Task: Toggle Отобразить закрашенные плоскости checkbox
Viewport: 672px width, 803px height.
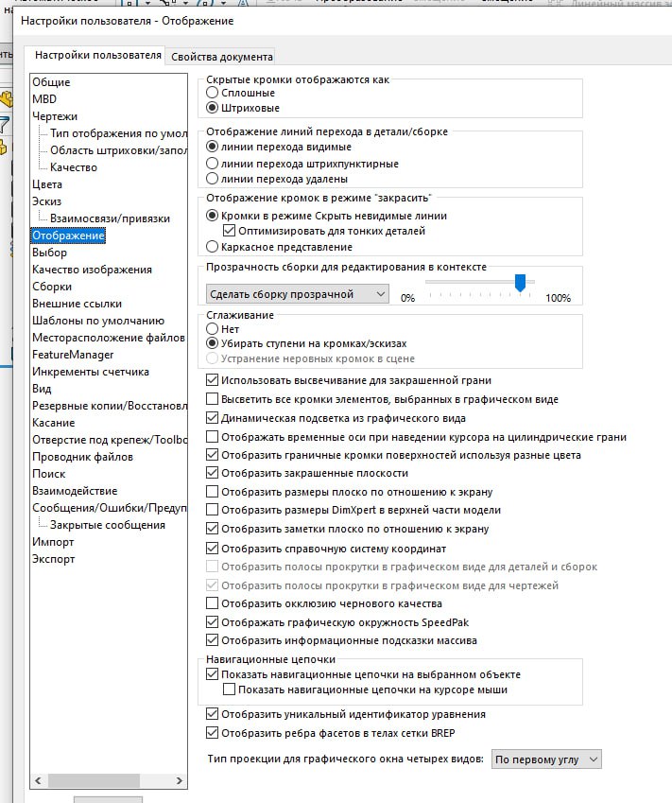Action: pos(212,473)
